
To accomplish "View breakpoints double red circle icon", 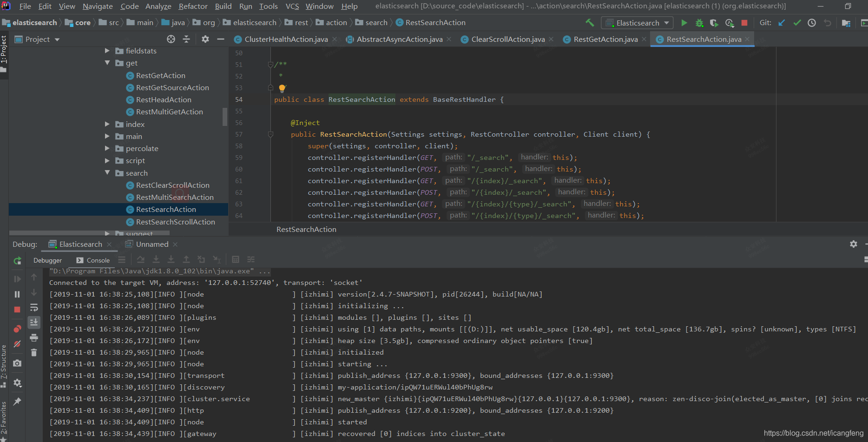I will (x=17, y=329).
